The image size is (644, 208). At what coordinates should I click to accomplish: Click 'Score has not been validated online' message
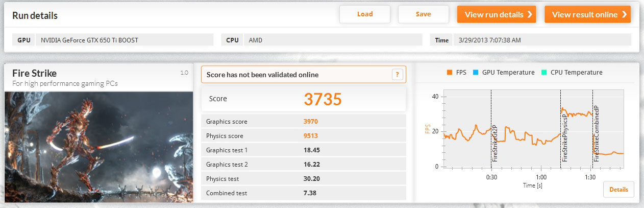click(x=262, y=75)
